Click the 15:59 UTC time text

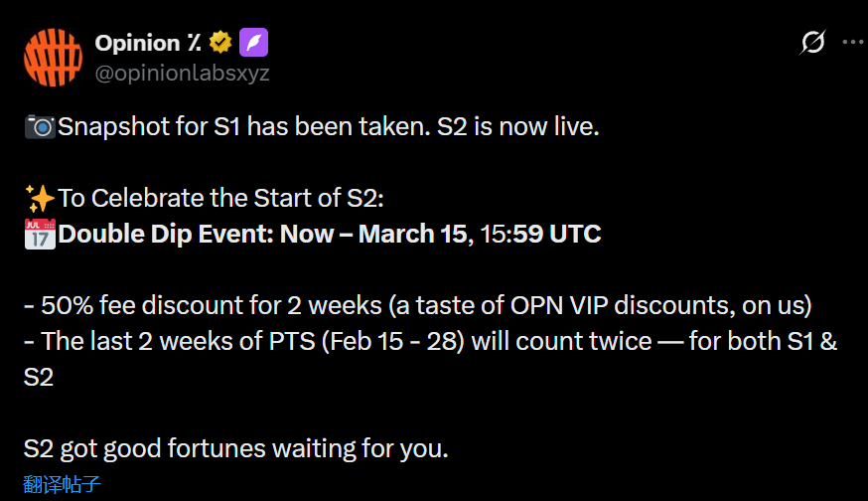pos(539,235)
